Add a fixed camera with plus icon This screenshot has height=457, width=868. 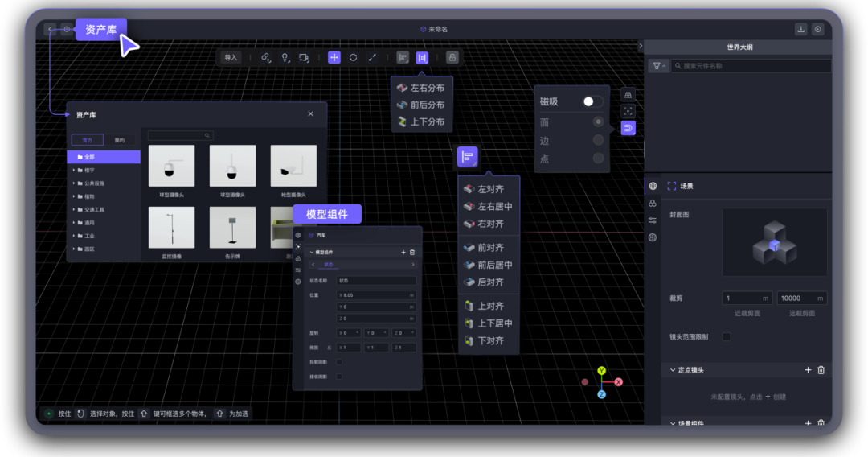(x=808, y=370)
